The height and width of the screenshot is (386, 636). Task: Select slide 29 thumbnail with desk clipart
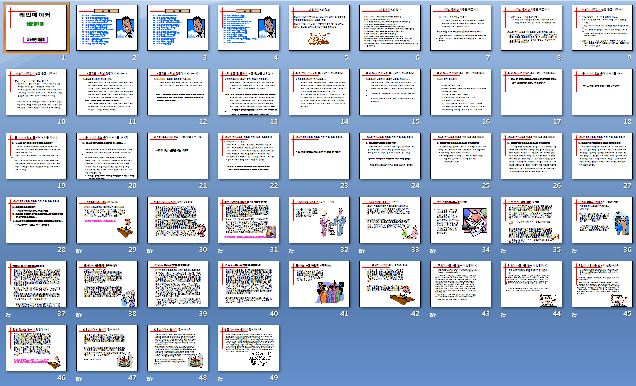[x=107, y=220]
